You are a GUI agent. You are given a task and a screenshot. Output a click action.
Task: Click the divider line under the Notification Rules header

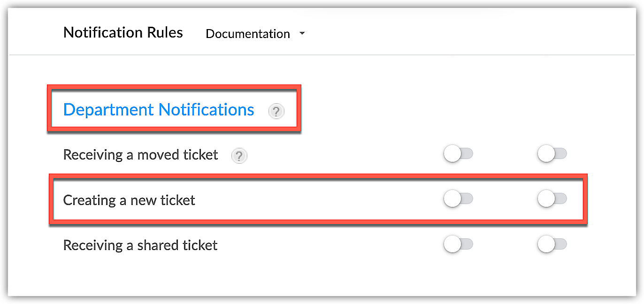pyautogui.click(x=322, y=55)
